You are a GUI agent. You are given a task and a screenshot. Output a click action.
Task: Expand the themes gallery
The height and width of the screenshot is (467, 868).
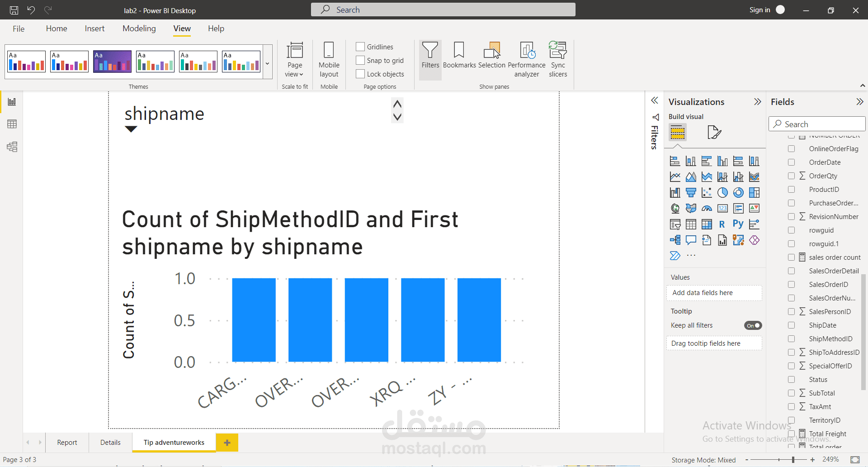pyautogui.click(x=267, y=64)
